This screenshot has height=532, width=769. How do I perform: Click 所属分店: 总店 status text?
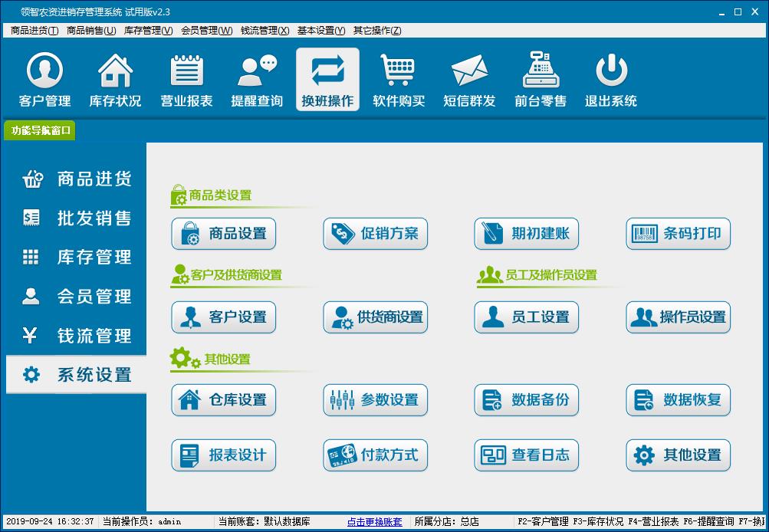447,522
